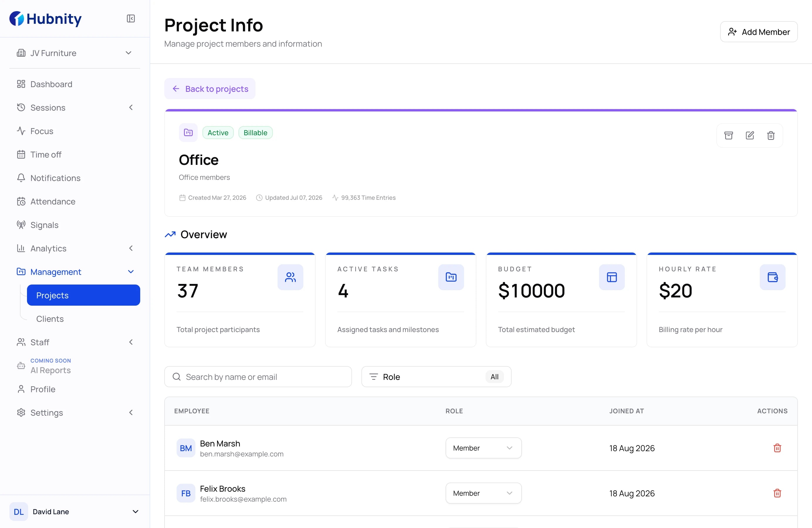Click the Updated clock icon
This screenshot has height=528, width=812.
point(259,197)
